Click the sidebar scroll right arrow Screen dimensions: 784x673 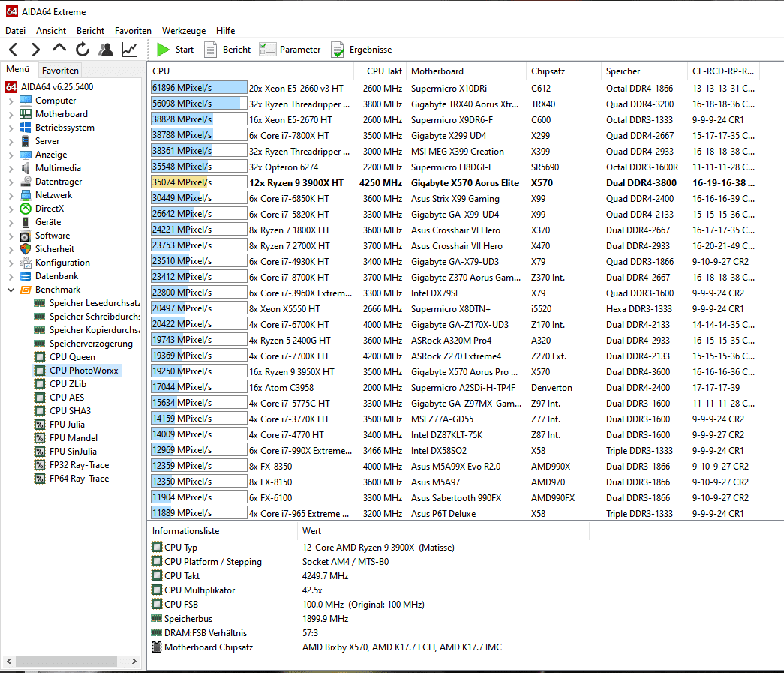click(x=134, y=661)
